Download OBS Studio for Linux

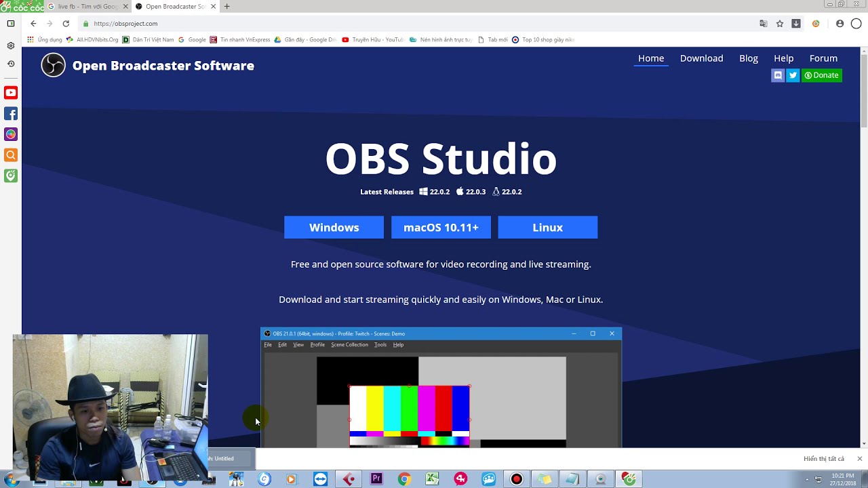pyautogui.click(x=548, y=227)
